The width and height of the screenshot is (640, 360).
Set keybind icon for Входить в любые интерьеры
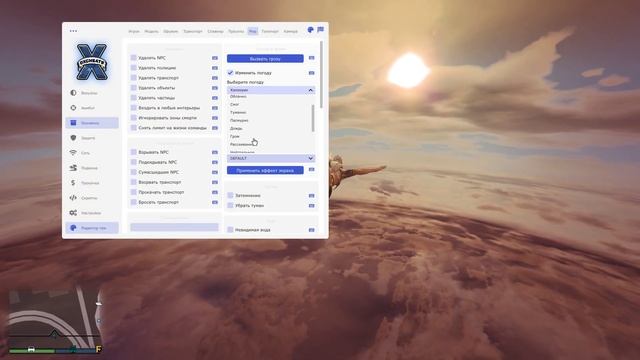[x=215, y=108]
